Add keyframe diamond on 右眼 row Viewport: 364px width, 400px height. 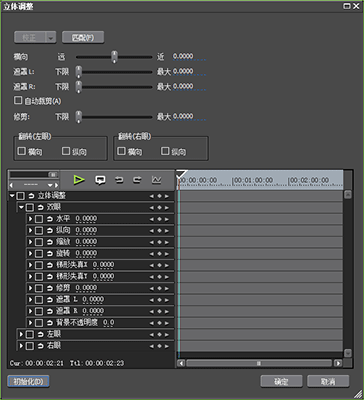pos(159,346)
